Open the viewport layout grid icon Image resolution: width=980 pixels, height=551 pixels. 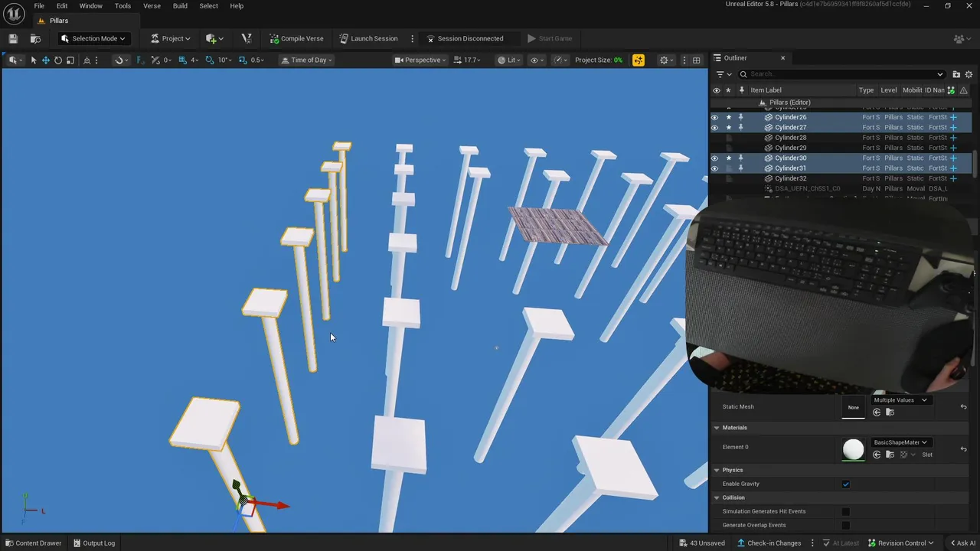tap(696, 60)
